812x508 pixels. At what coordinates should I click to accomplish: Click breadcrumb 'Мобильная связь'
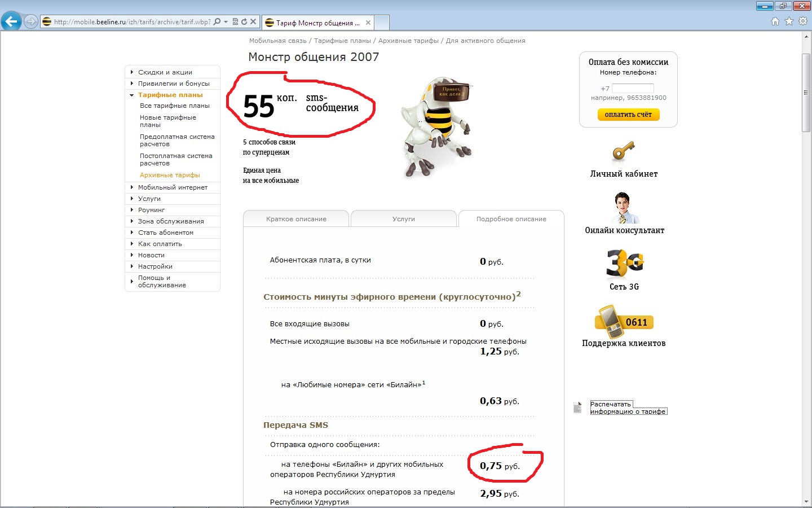[x=278, y=41]
